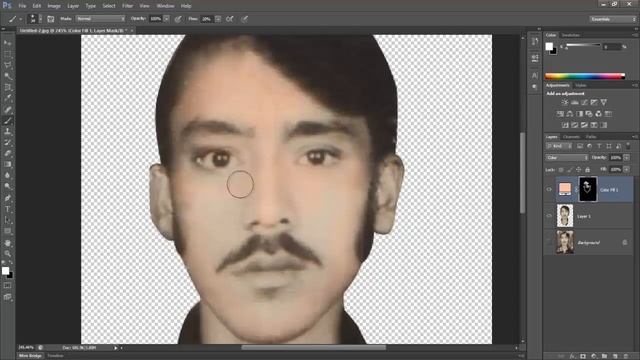Click the color spectrum ramp
The height and width of the screenshot is (360, 640).
click(585, 76)
